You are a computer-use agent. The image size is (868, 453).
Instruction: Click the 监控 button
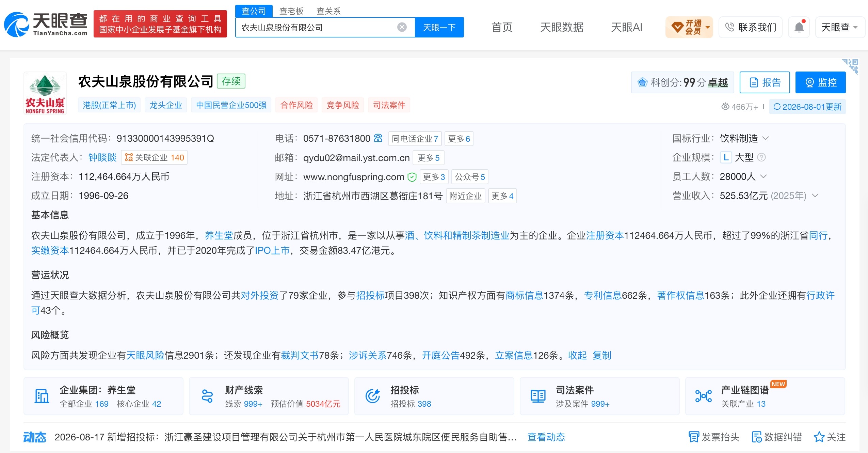click(821, 82)
